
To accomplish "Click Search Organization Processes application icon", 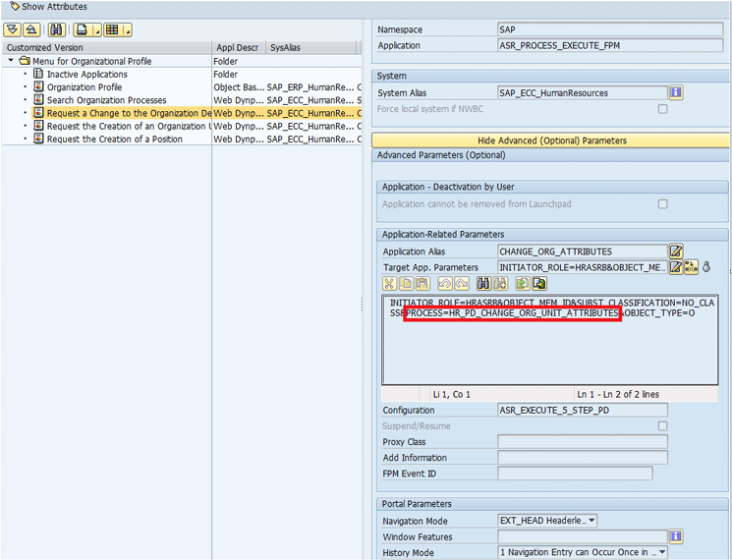I will point(38,99).
